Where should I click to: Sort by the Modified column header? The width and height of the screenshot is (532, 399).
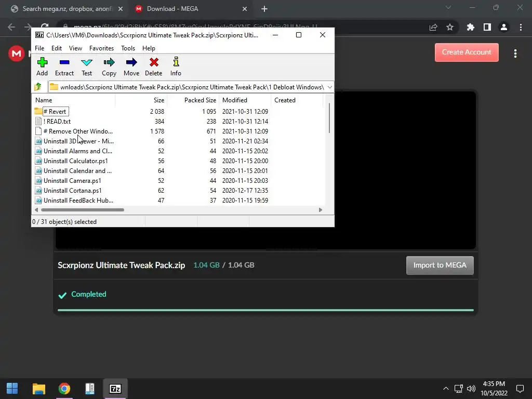[x=245, y=100]
